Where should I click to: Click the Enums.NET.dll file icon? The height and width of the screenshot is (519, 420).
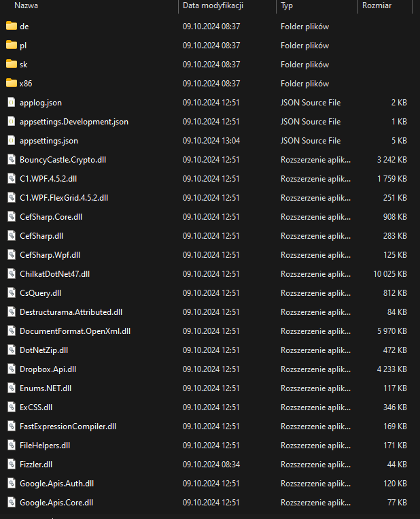[x=12, y=388]
